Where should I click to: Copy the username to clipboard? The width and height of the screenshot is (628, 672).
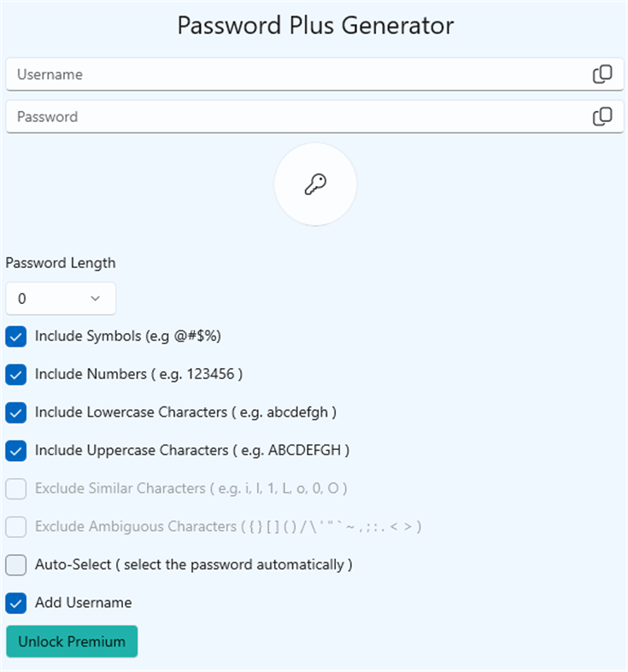pos(602,74)
